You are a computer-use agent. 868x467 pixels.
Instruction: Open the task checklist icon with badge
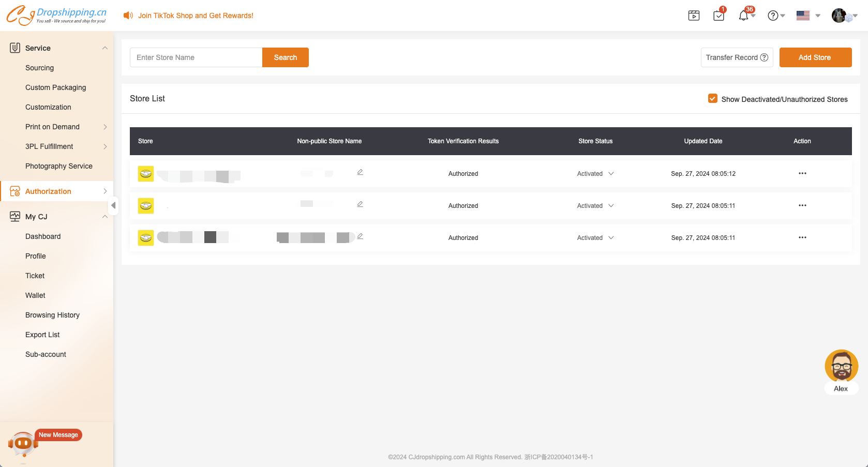coord(719,16)
